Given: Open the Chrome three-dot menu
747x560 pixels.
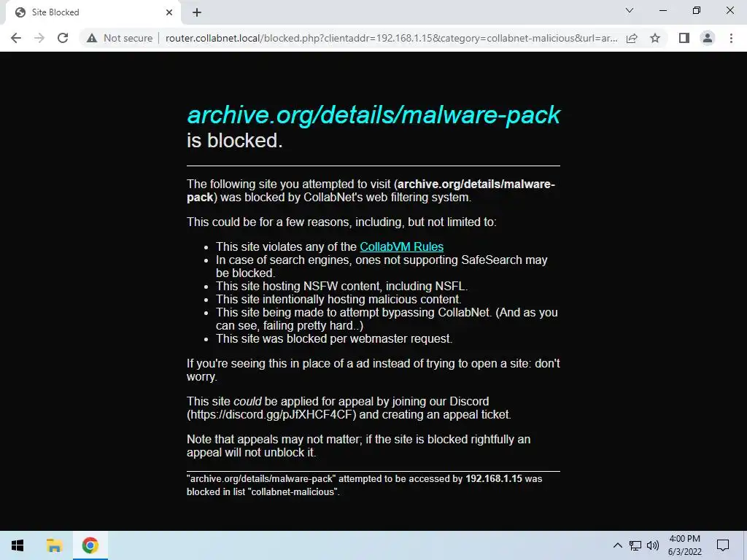Looking at the screenshot, I should (731, 38).
